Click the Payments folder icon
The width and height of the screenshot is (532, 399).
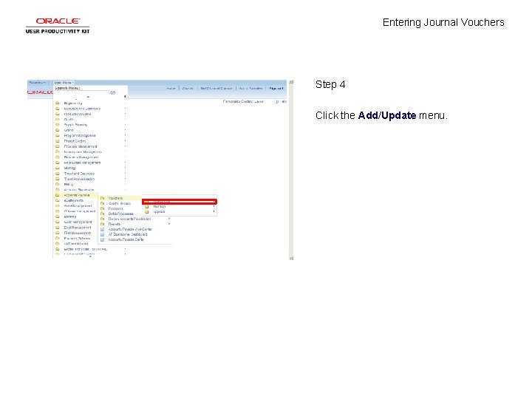tap(103, 208)
